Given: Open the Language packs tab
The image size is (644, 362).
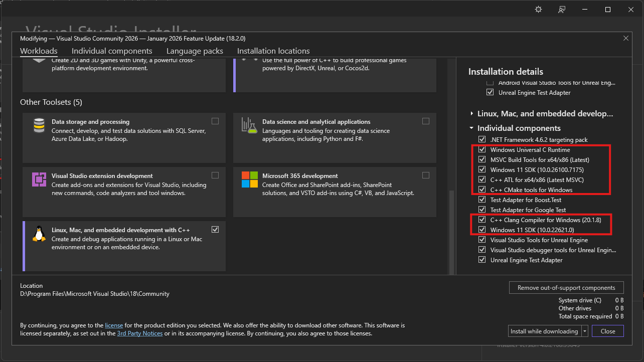Looking at the screenshot, I should coord(195,51).
